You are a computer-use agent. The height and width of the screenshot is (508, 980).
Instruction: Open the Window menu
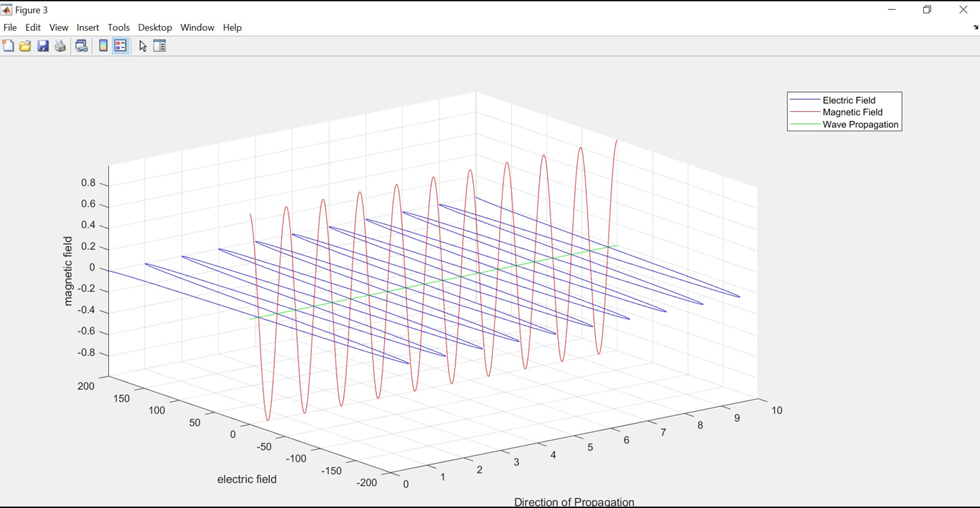tap(197, 27)
